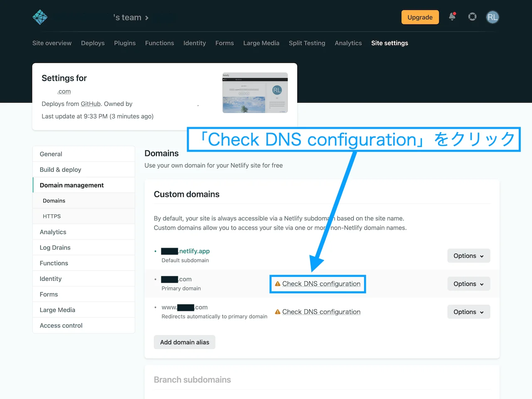Screen dimensions: 532x399
Task: Expand the breadcrumb chevron after the team name
Action: click(146, 18)
